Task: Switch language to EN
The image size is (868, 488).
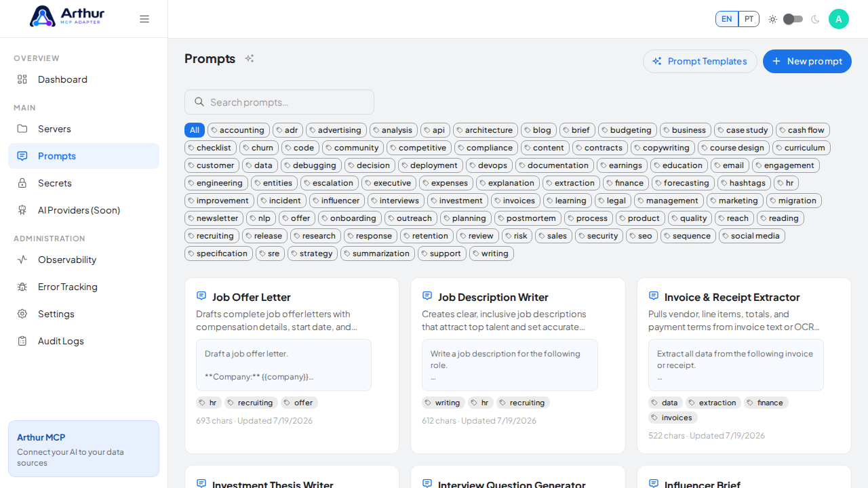Action: [727, 19]
